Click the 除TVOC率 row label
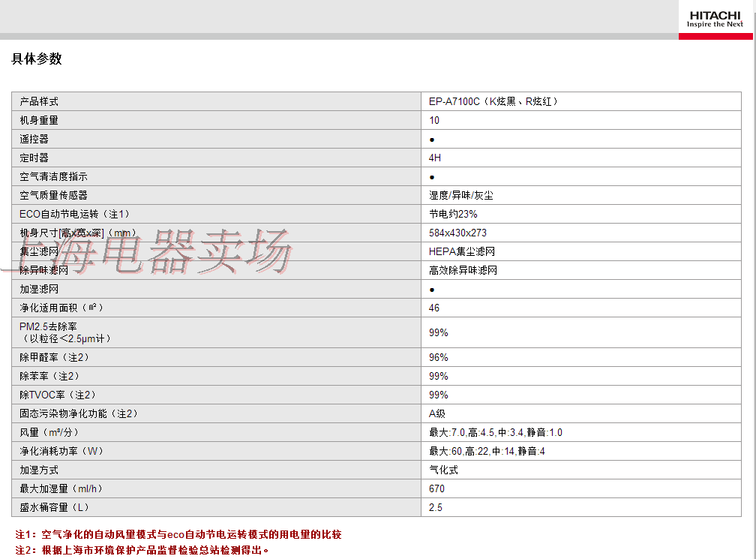 point(57,395)
